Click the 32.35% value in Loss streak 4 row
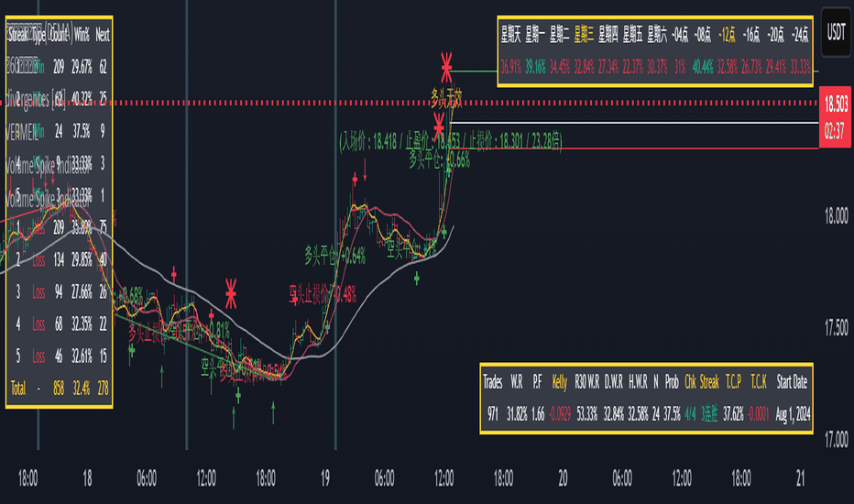Image resolution: width=854 pixels, height=504 pixels. pos(82,323)
